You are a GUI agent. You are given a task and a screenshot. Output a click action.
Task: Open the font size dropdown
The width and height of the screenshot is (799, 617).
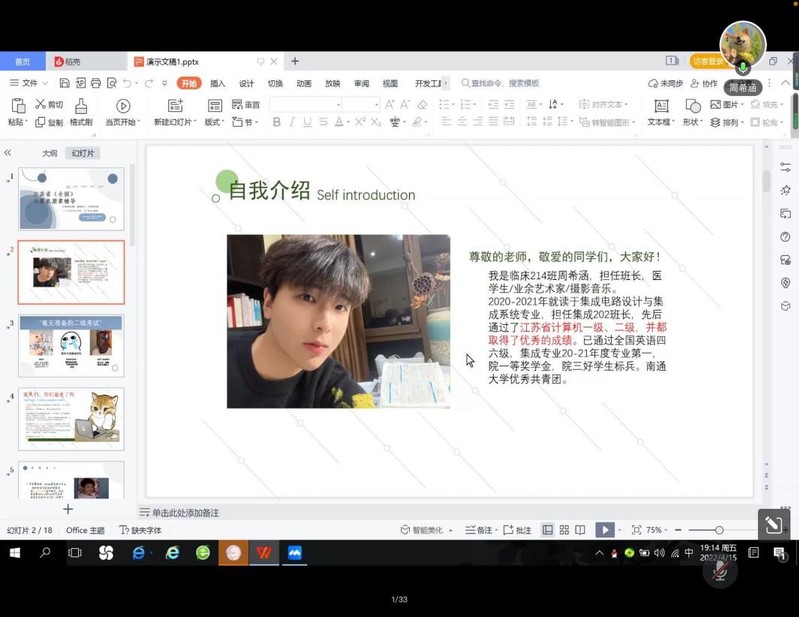tap(376, 105)
